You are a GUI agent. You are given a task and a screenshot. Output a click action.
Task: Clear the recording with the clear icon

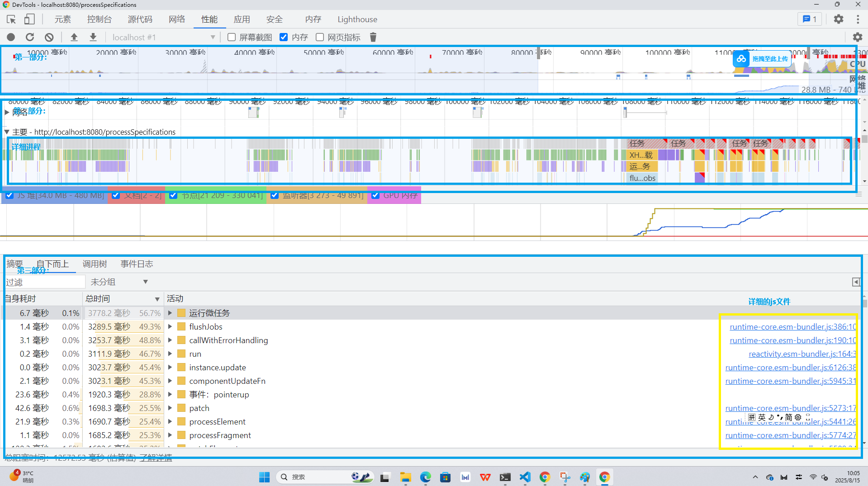tap(49, 38)
